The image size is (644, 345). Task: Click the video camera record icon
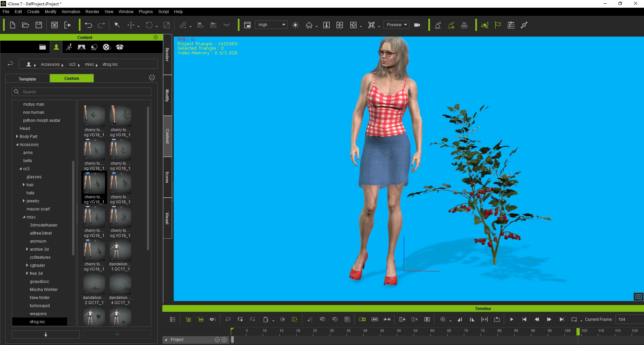(x=417, y=25)
